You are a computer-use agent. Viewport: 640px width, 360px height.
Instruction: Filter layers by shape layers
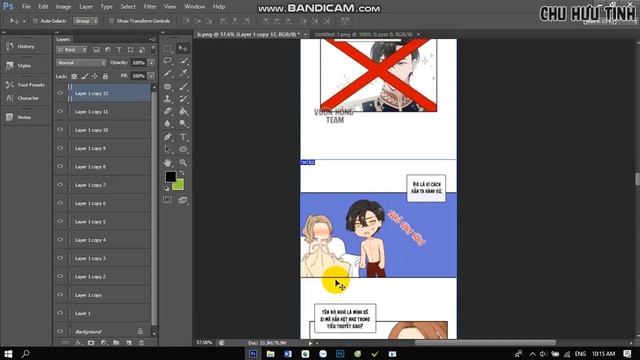pyautogui.click(x=131, y=50)
